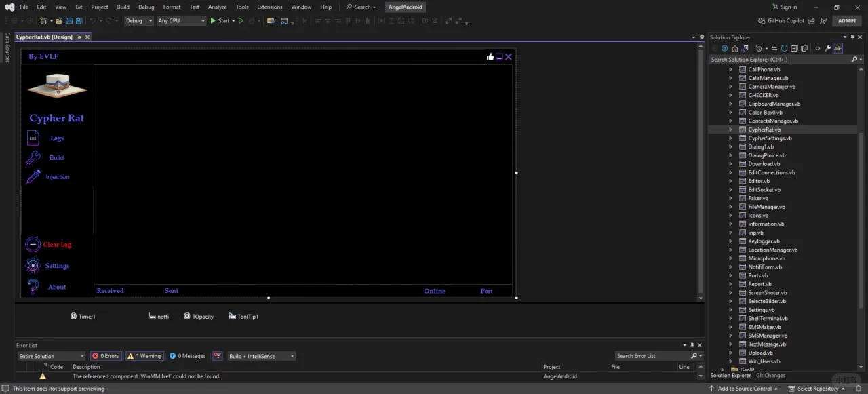This screenshot has width=868, height=394.
Task: Click the Sync with Active Document arrows icon
Action: (774, 48)
